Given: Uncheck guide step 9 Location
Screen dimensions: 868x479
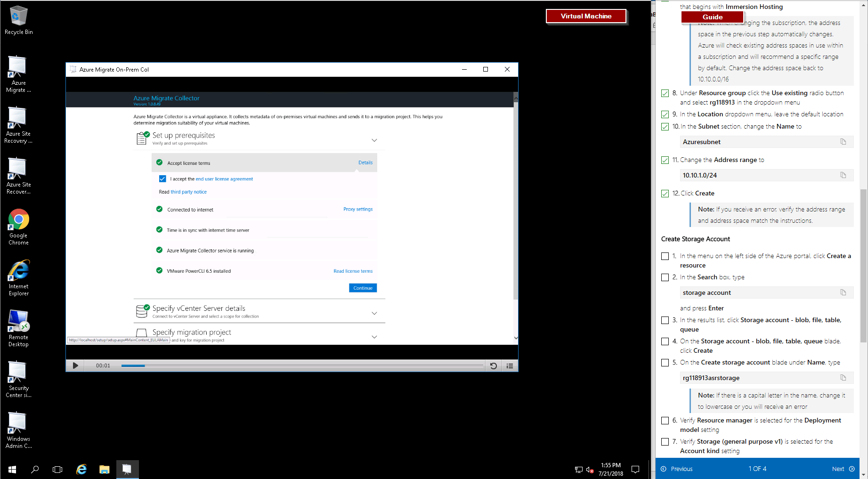Looking at the screenshot, I should tap(665, 114).
